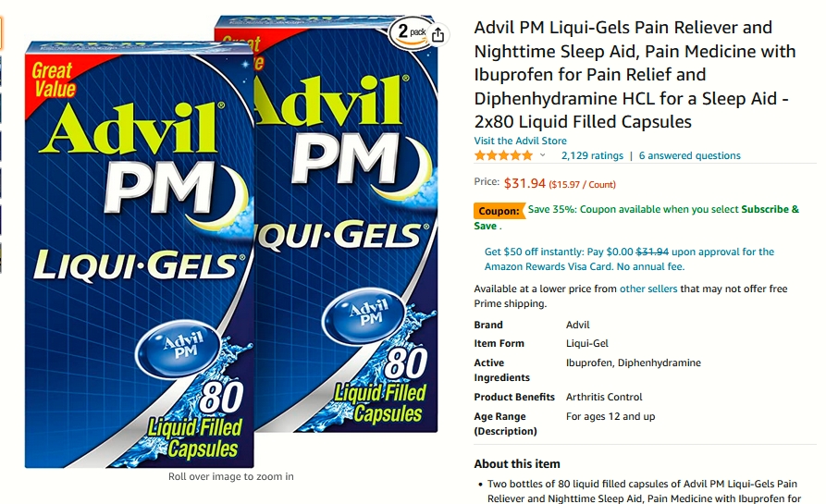The width and height of the screenshot is (826, 504).
Task: Open the other sellers link
Action: pos(648,289)
